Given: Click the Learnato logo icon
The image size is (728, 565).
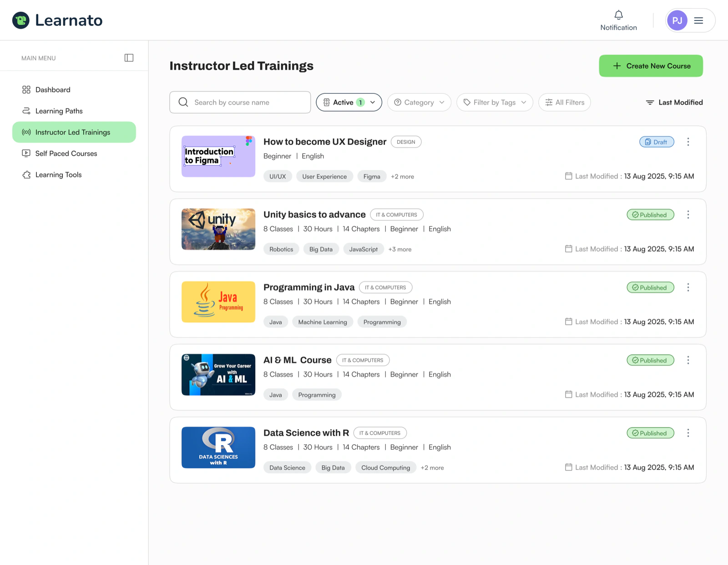Looking at the screenshot, I should coord(20,20).
